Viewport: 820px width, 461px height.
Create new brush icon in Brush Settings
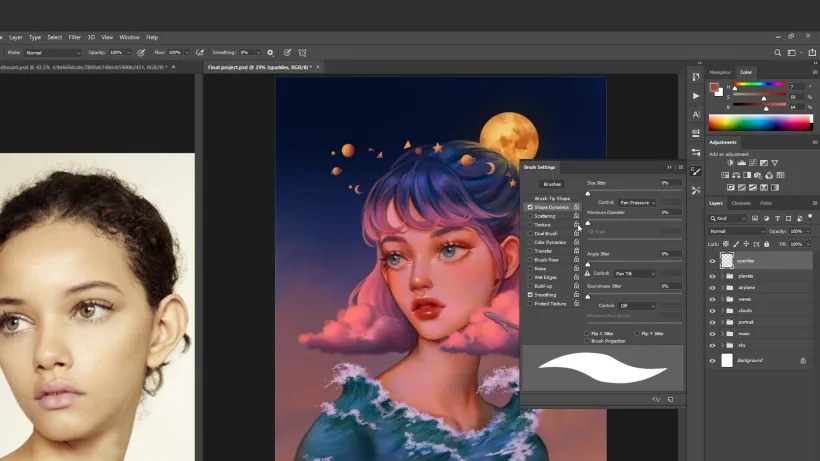[670, 399]
